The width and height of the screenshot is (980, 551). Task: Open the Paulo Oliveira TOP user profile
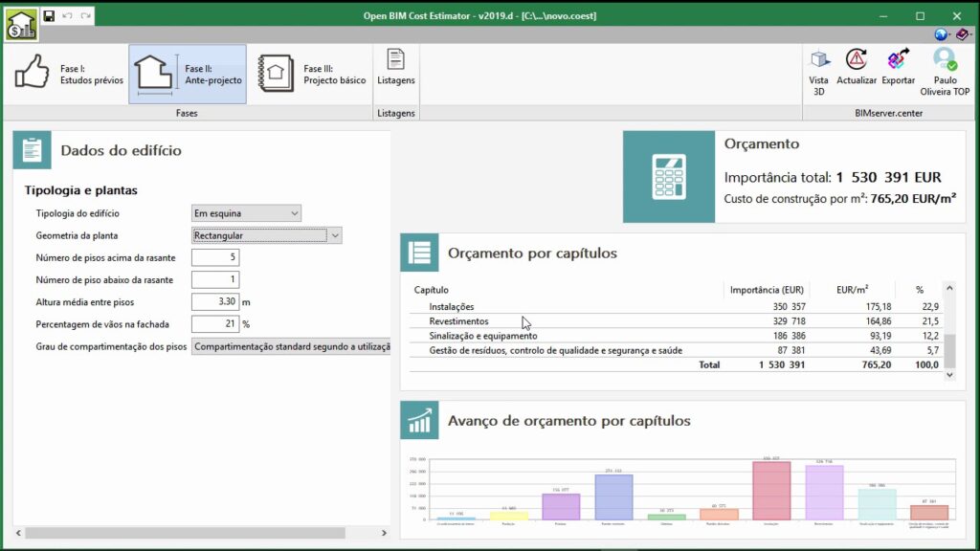click(945, 72)
